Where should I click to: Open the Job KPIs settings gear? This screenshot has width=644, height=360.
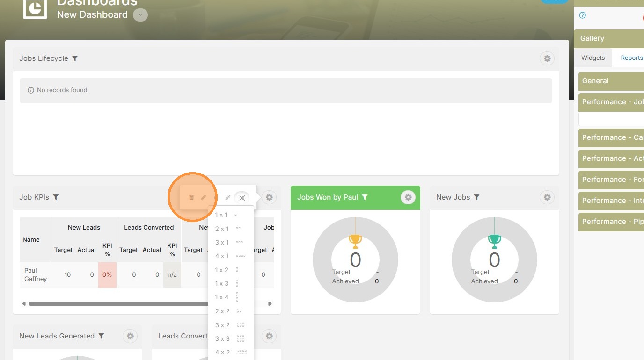coord(269,197)
